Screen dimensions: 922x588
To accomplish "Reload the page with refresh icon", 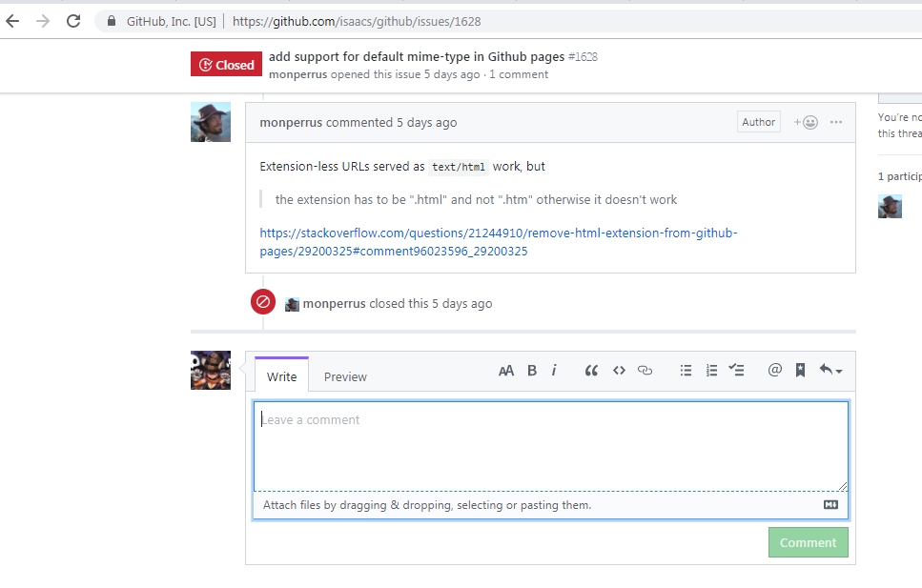I will (x=73, y=22).
